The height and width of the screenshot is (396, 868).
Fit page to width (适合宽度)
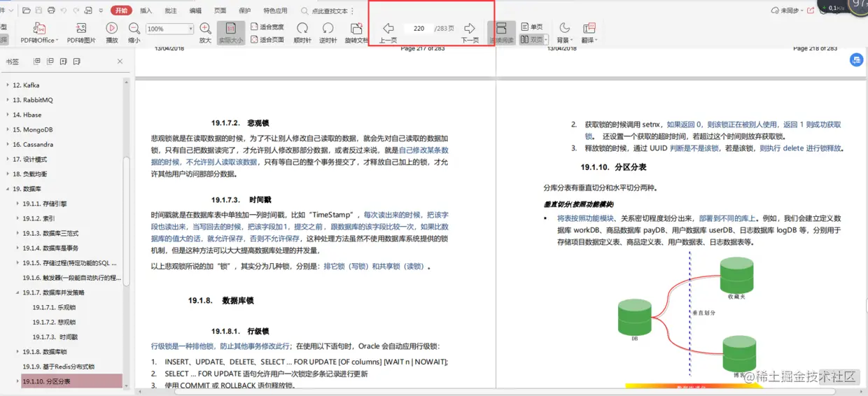(x=267, y=27)
